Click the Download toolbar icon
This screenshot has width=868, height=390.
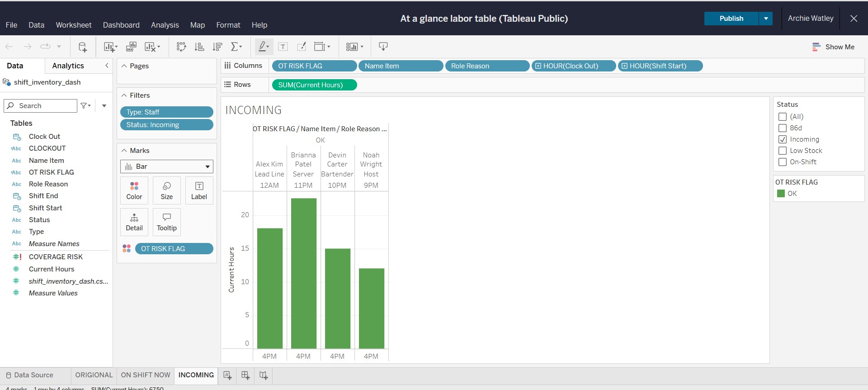tap(383, 47)
